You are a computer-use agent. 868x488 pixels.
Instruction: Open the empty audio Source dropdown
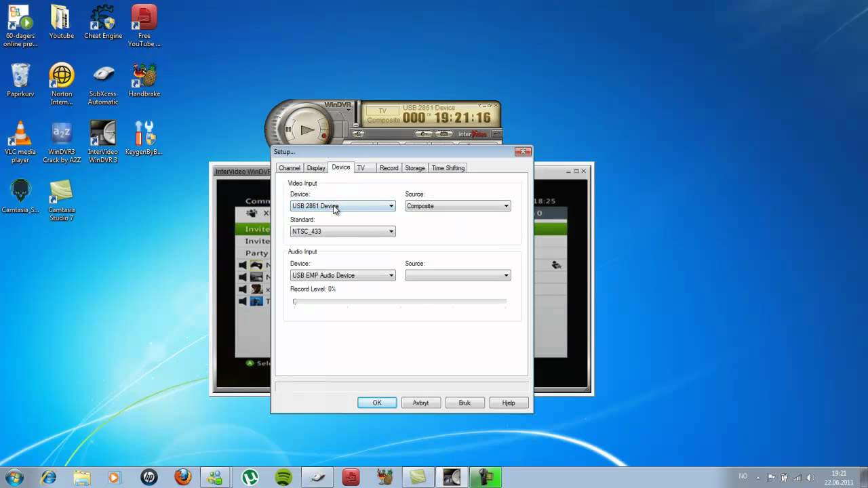[x=458, y=275]
